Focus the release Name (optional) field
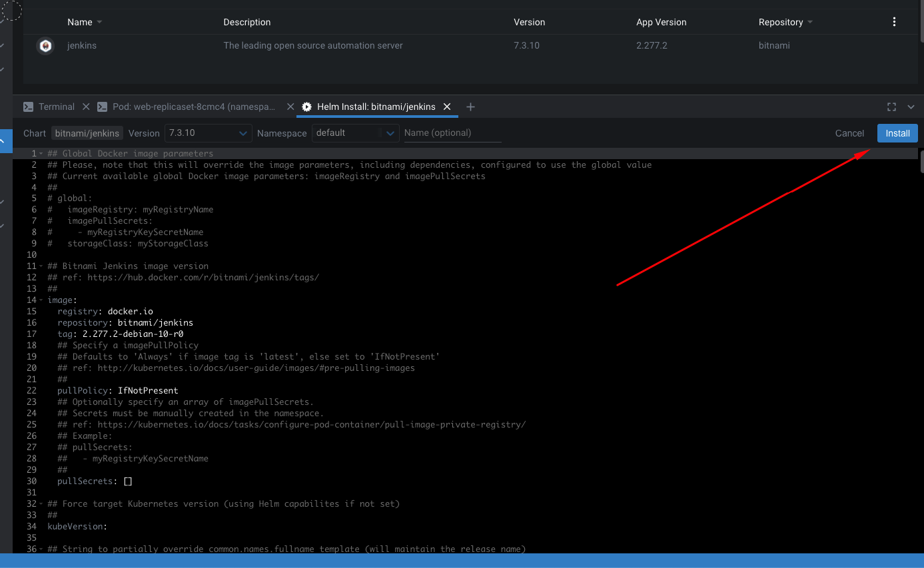The height and width of the screenshot is (568, 924). 452,133
